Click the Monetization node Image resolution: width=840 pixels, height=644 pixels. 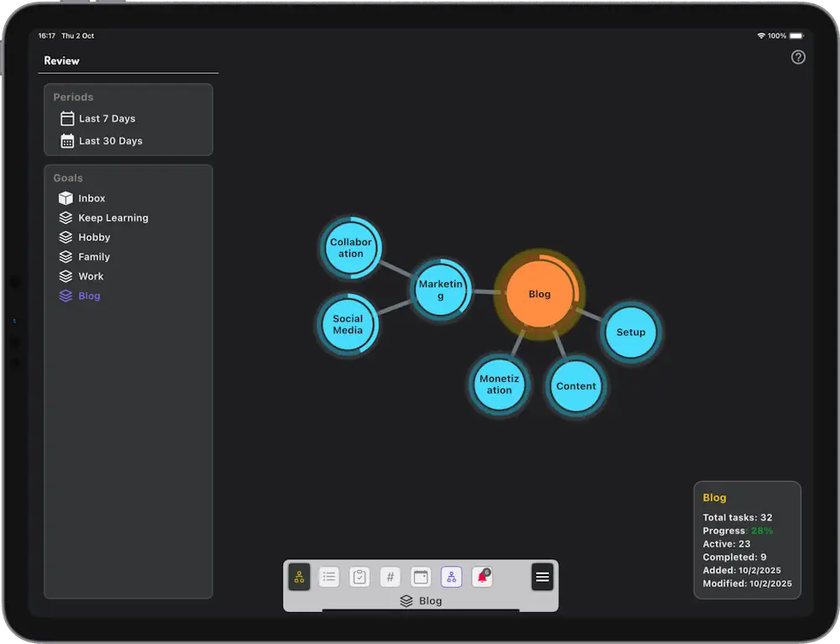tap(499, 385)
